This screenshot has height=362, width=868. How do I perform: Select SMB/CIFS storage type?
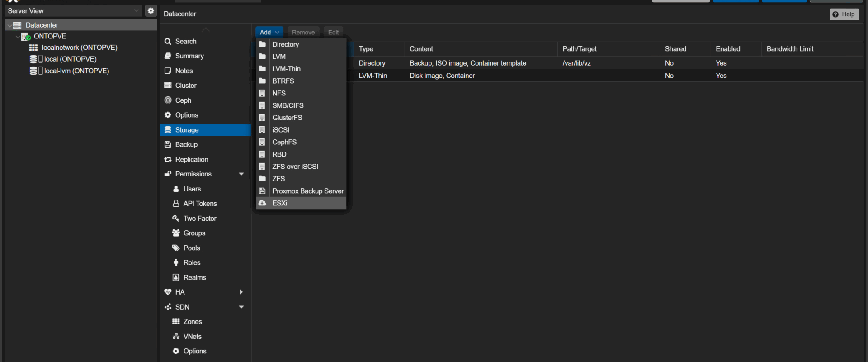click(x=302, y=105)
